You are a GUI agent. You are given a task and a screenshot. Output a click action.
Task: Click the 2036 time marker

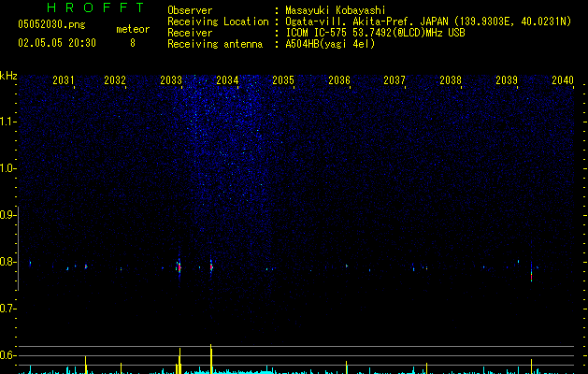[x=339, y=80]
